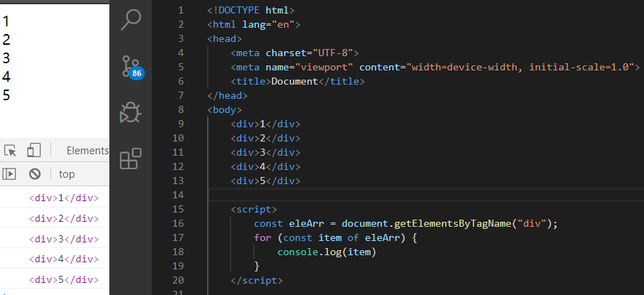Toggle the DevTools device toolbar
644x295 pixels.
tap(33, 151)
